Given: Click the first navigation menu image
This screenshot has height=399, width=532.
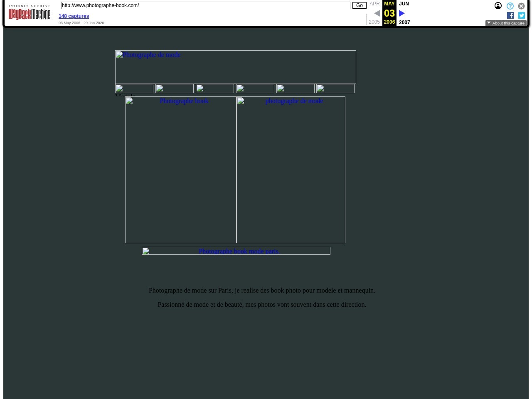Looking at the screenshot, I should (x=134, y=89).
